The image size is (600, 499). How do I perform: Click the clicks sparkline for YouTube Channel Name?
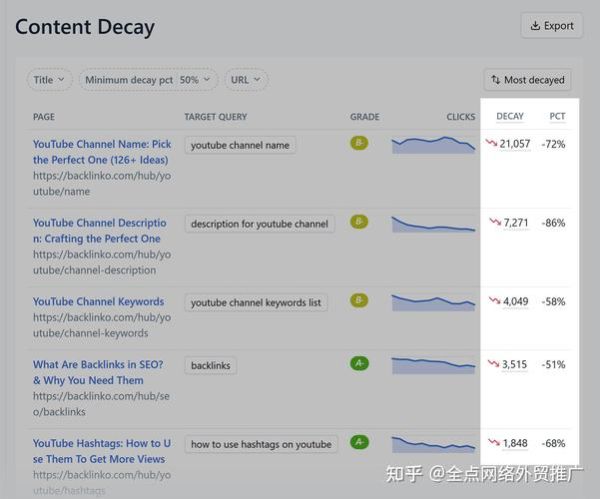433,145
